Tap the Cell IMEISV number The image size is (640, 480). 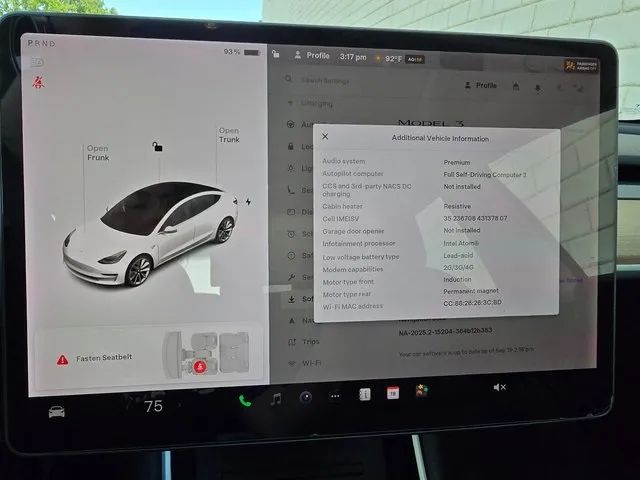[475, 218]
